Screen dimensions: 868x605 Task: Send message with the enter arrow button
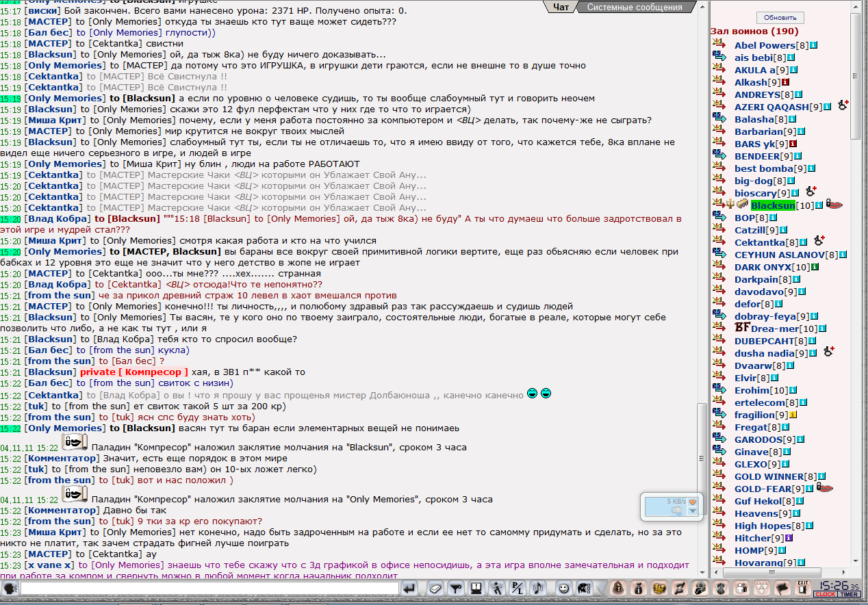point(409,588)
